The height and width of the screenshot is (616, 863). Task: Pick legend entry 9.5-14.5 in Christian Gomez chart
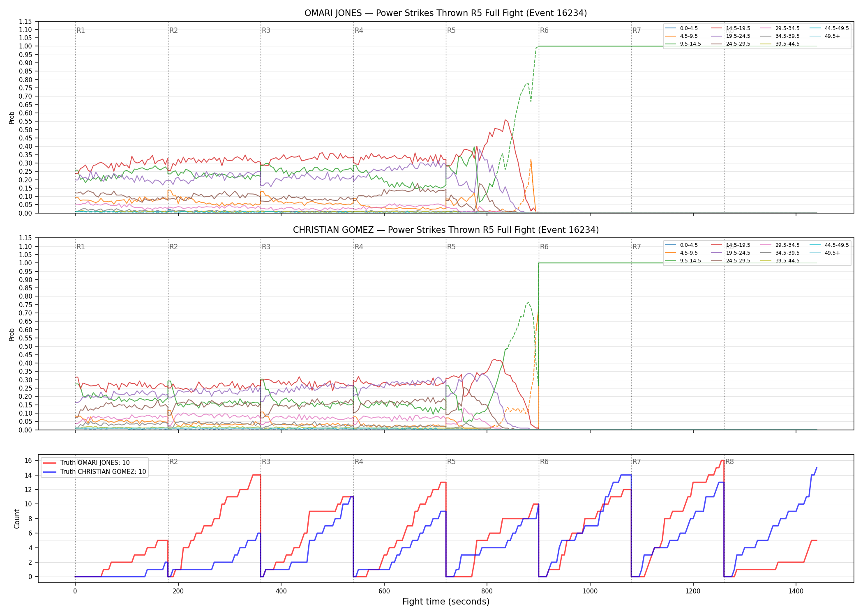pyautogui.click(x=683, y=261)
